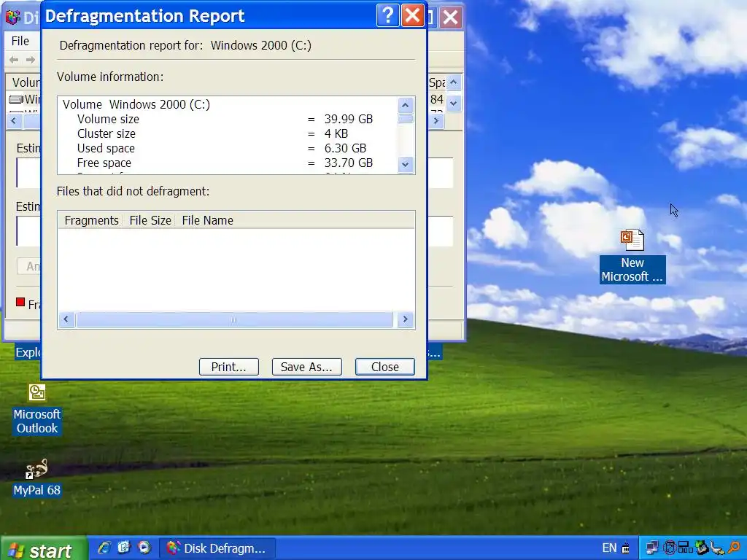Launch Internet Explorer from the Quick Launch bar
The height and width of the screenshot is (560, 747).
pyautogui.click(x=104, y=548)
